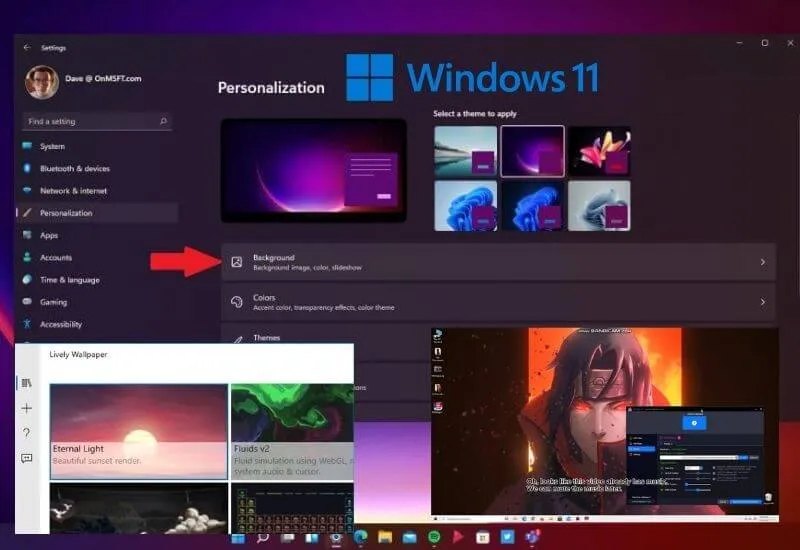Click the Time & language globe icon
Screen dimensions: 800x550
click(27, 279)
